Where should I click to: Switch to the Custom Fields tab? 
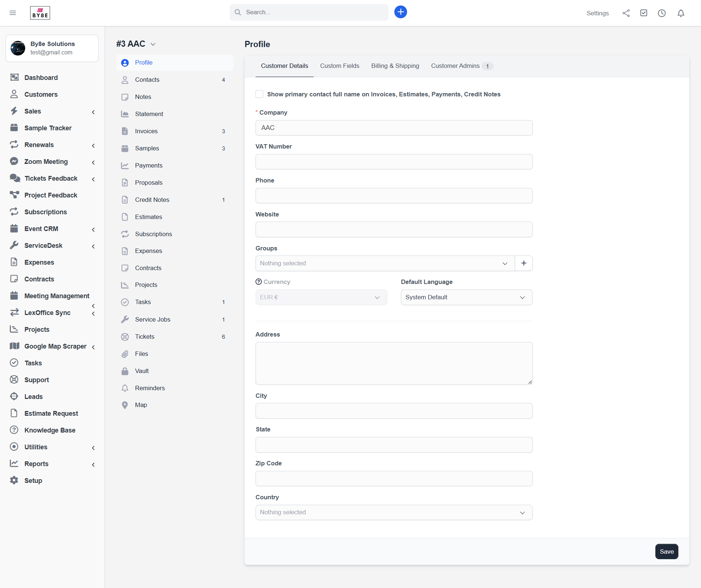(x=340, y=66)
